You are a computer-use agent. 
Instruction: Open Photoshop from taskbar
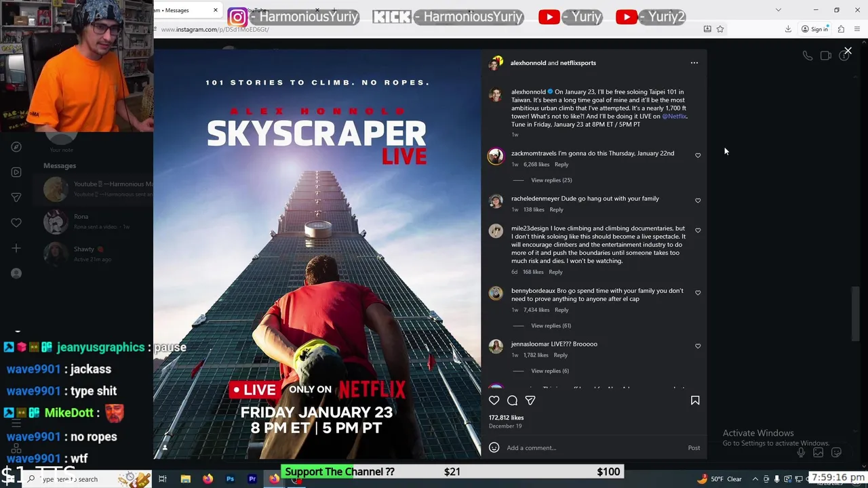click(230, 479)
